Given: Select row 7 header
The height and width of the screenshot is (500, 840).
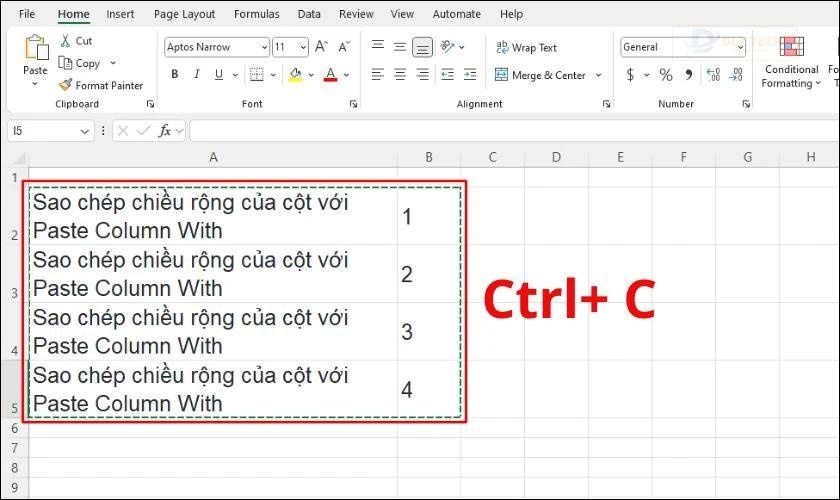Looking at the screenshot, I should (14, 448).
